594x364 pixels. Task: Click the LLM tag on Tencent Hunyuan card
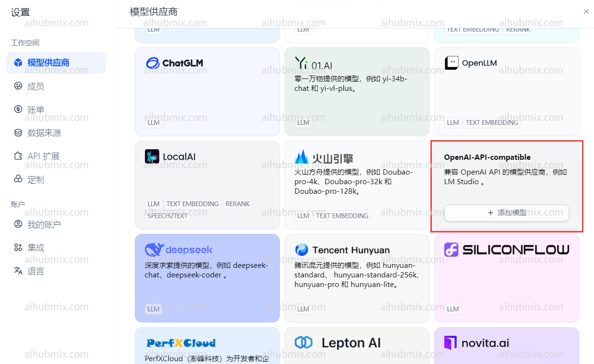(303, 309)
